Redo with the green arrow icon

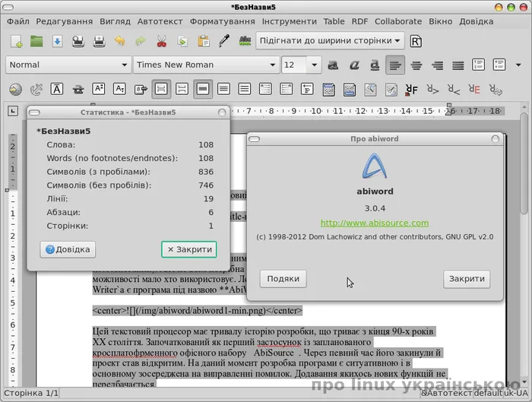pyautogui.click(x=141, y=41)
